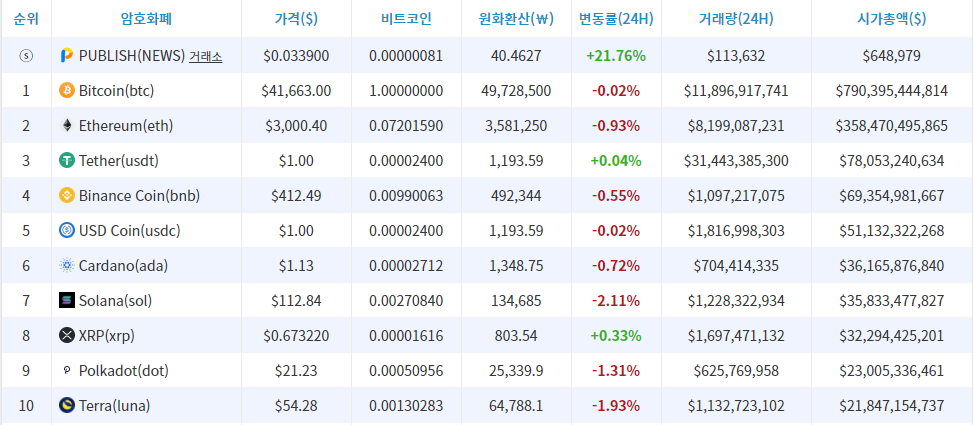
Task: Click the USD Coin blue logo icon
Action: [x=66, y=231]
